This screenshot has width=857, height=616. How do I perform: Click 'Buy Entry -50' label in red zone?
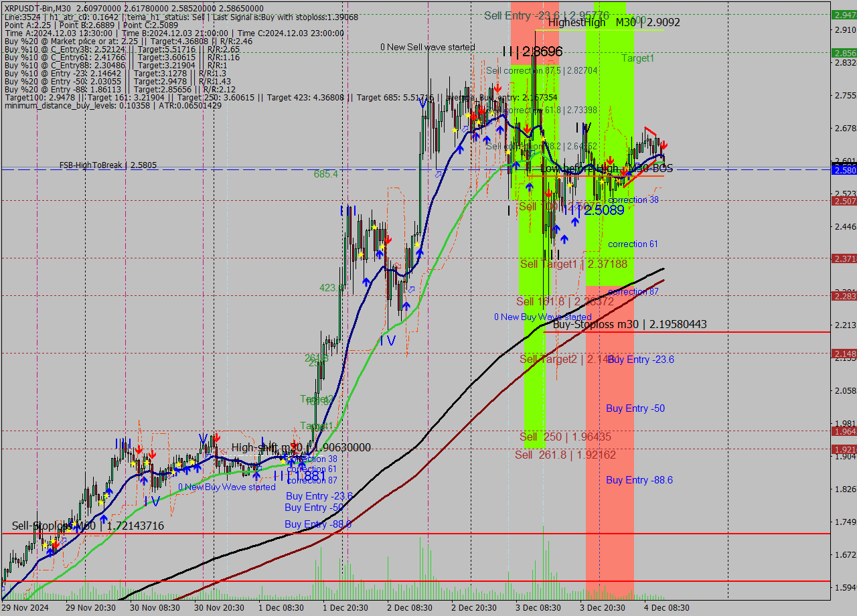(x=635, y=408)
